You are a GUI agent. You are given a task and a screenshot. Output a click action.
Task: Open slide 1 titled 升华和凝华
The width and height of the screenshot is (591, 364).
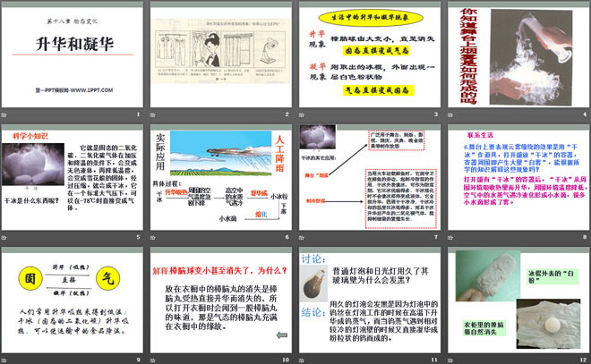coord(73,55)
